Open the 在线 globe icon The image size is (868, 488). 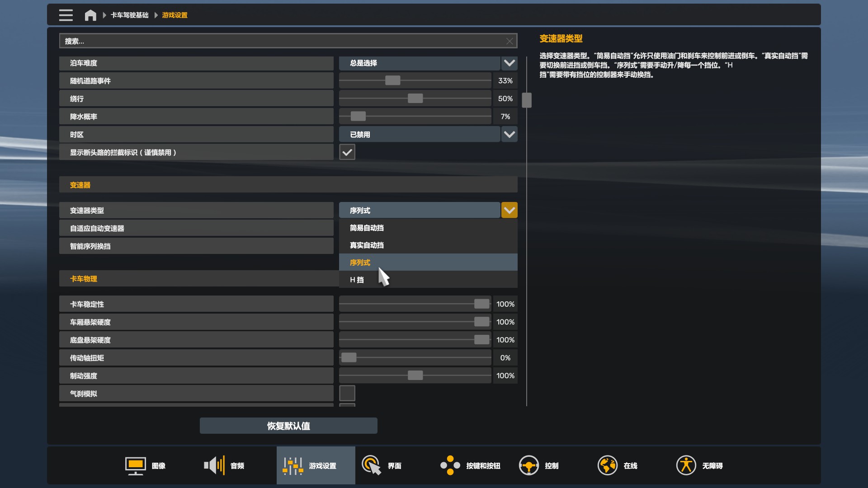(x=607, y=465)
